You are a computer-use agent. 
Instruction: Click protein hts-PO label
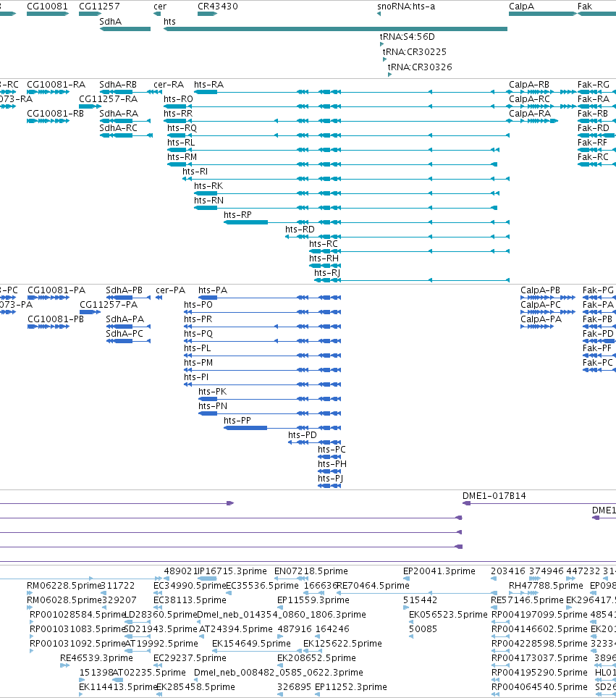[198, 305]
